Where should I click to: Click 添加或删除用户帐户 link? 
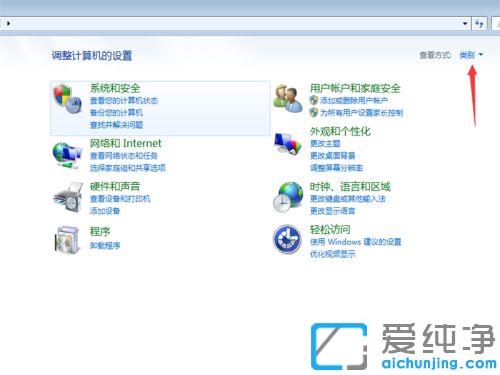[x=354, y=100]
